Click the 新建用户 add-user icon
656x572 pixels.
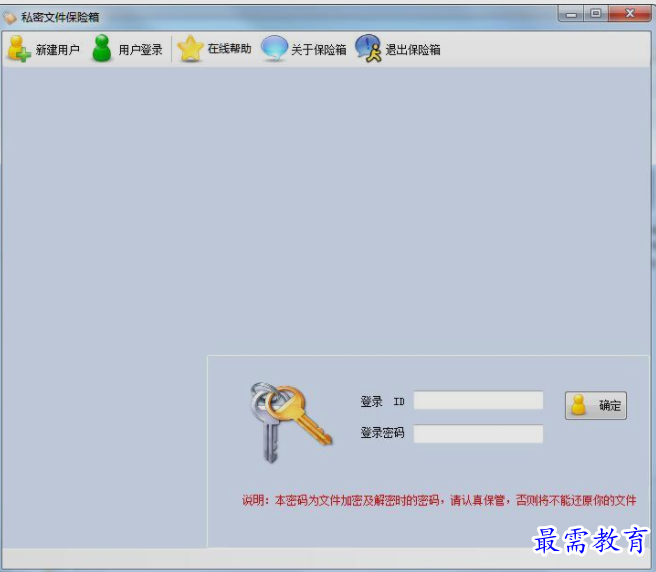pyautogui.click(x=18, y=49)
